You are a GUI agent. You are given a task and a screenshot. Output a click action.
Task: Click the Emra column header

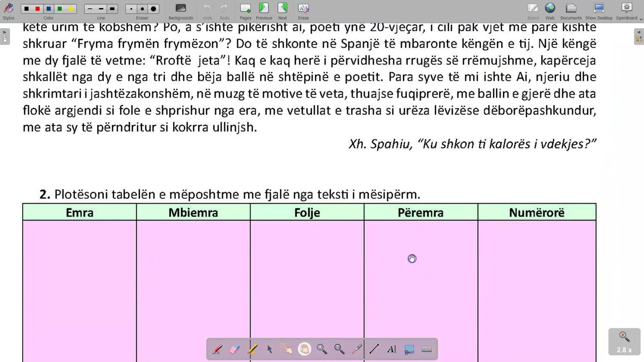coord(79,213)
